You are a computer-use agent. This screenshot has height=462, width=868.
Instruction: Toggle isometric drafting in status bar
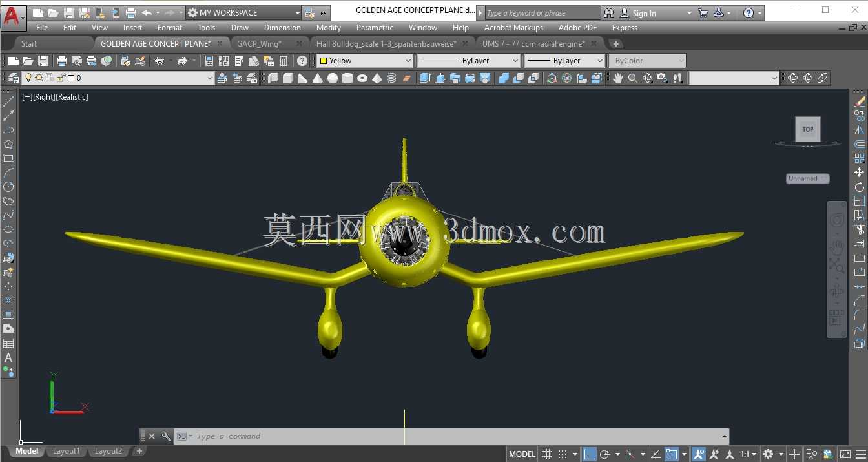(630, 454)
